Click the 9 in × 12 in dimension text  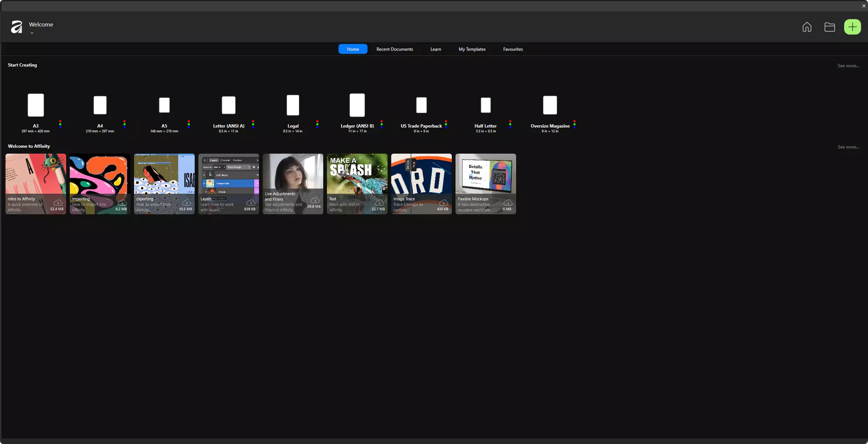pyautogui.click(x=550, y=131)
